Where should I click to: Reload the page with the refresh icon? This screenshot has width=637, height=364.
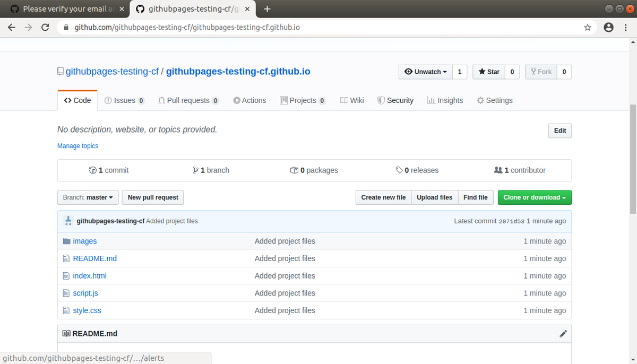pyautogui.click(x=45, y=27)
